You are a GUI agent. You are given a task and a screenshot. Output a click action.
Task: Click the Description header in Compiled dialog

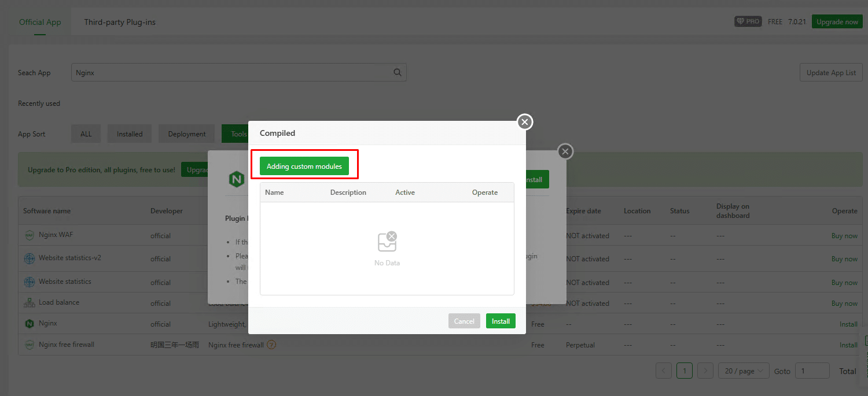348,193
